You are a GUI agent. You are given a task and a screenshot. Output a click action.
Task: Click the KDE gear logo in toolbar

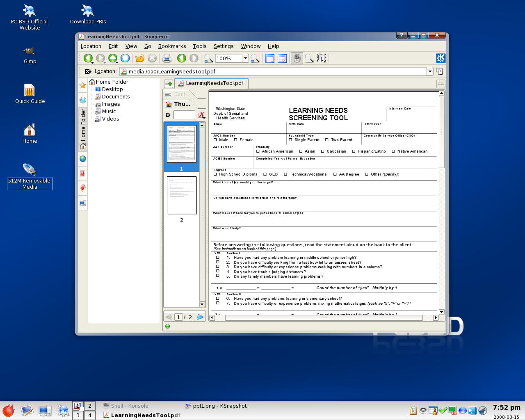click(441, 58)
